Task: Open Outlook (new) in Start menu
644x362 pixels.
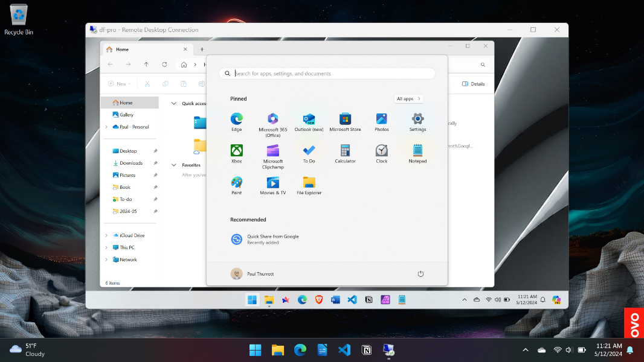Action: click(x=309, y=122)
